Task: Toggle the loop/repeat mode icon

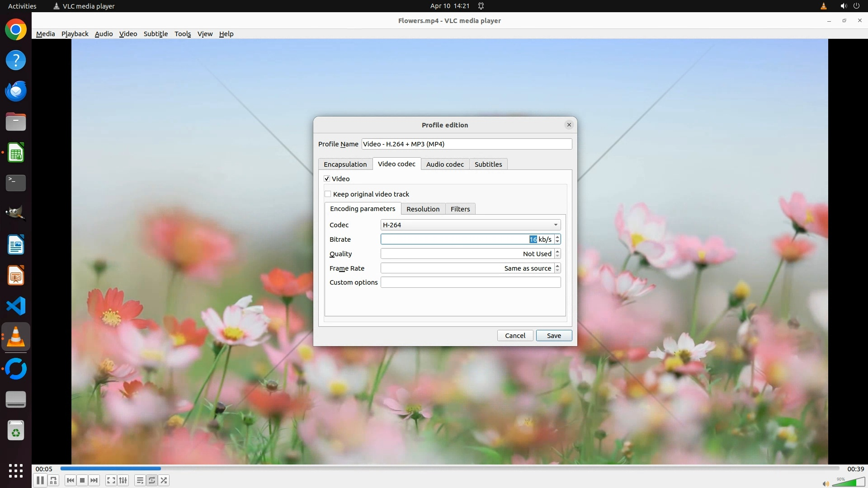Action: tap(152, 480)
